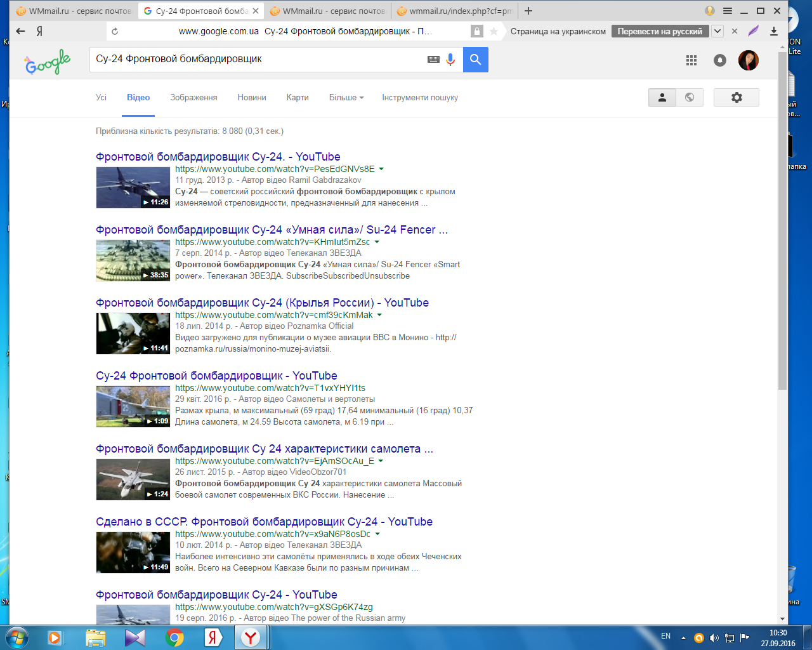Open browser hamburger menu icon
The image size is (812, 650).
(728, 11)
